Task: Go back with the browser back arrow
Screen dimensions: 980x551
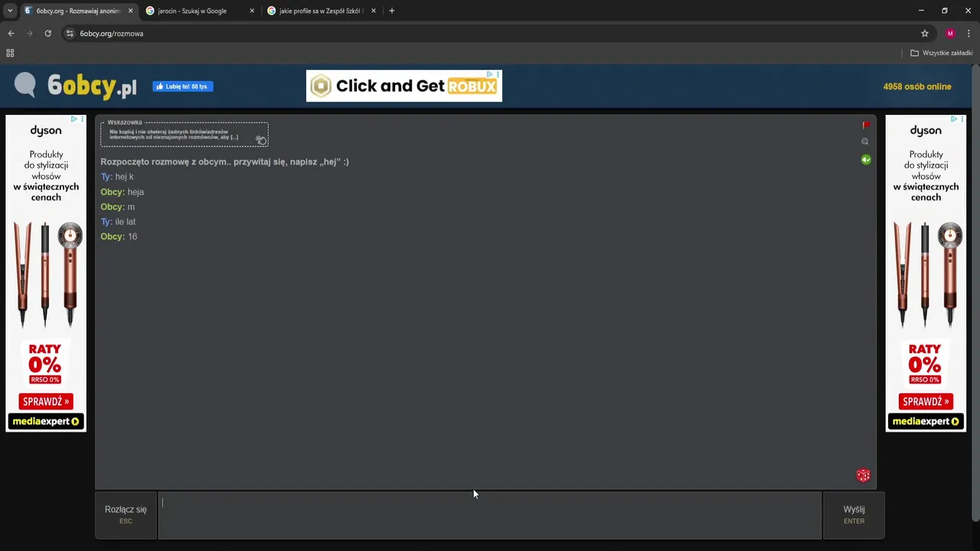Action: point(11,34)
